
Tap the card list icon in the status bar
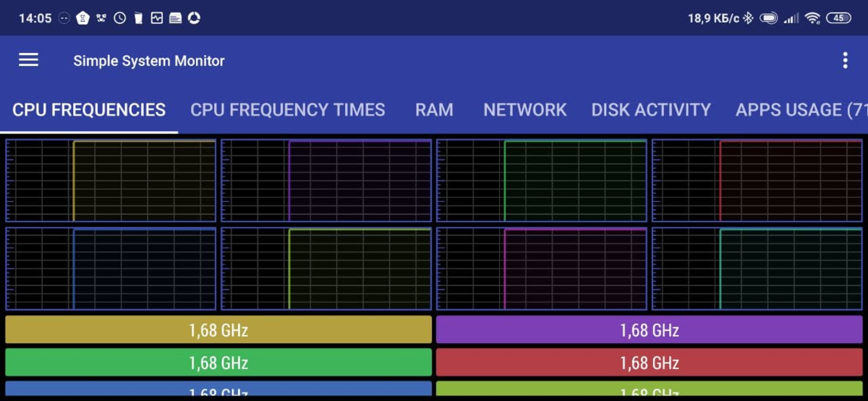coord(175,18)
